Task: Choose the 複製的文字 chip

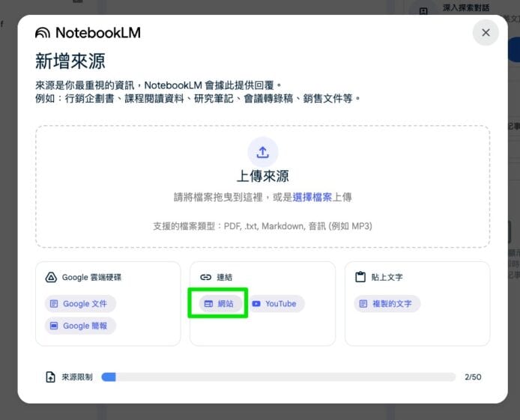Action: [387, 304]
